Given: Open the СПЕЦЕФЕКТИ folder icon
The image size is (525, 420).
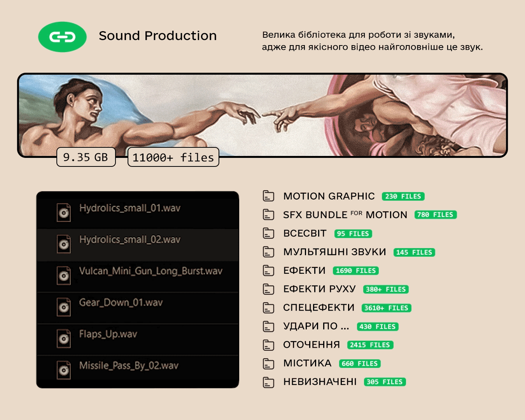Looking at the screenshot, I should 269,308.
